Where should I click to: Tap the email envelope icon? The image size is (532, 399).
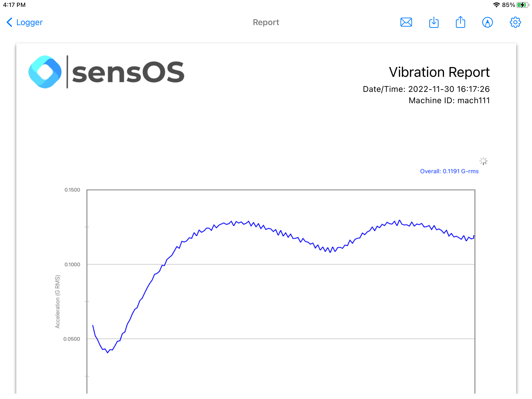[x=406, y=22]
